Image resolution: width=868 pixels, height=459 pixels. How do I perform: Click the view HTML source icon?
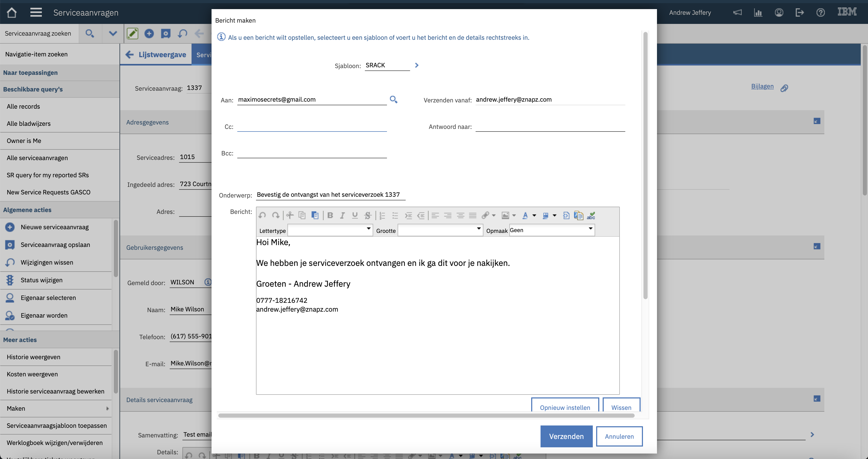[x=566, y=216]
